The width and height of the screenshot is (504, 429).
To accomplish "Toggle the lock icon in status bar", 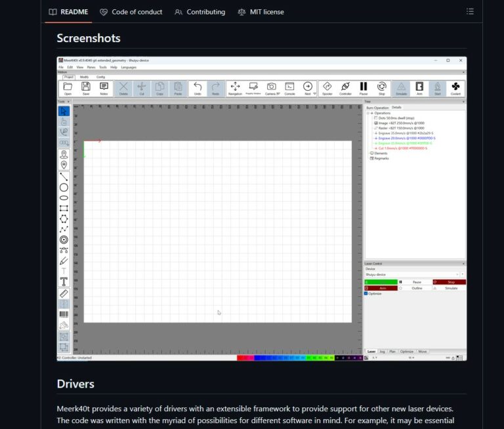I will [x=453, y=358].
